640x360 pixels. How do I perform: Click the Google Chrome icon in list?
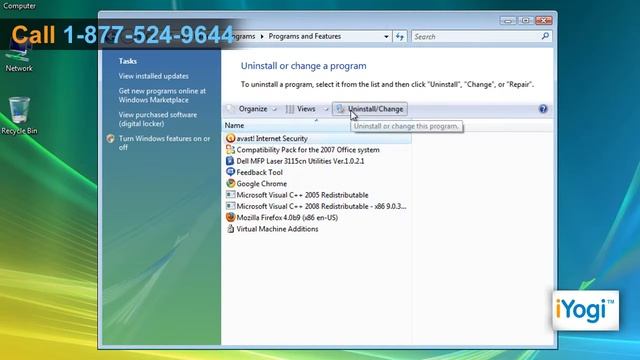[230, 184]
